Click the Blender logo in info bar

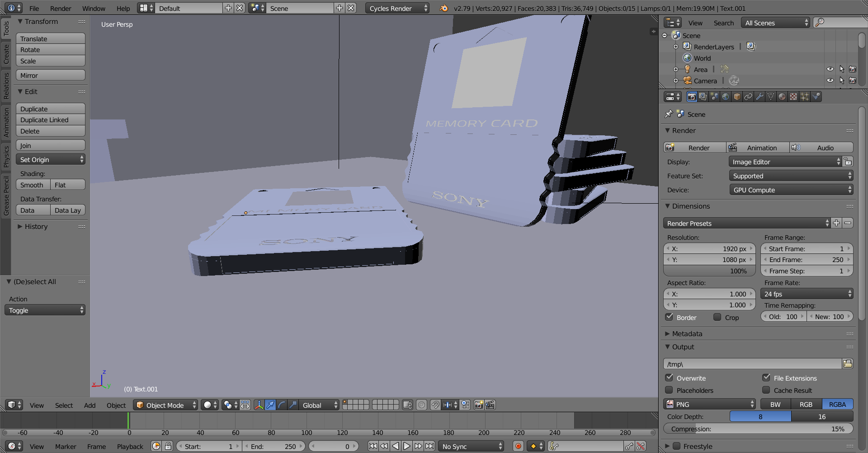[443, 8]
